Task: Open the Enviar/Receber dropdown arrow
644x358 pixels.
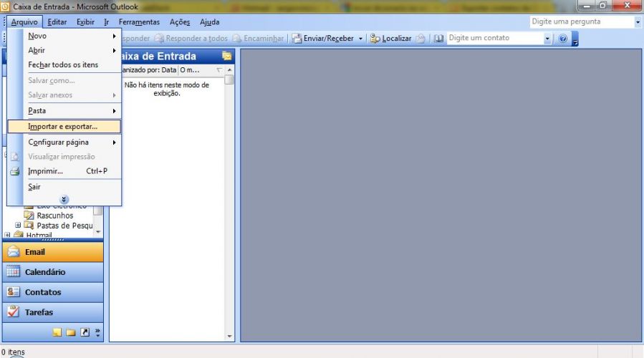Action: pyautogui.click(x=360, y=39)
